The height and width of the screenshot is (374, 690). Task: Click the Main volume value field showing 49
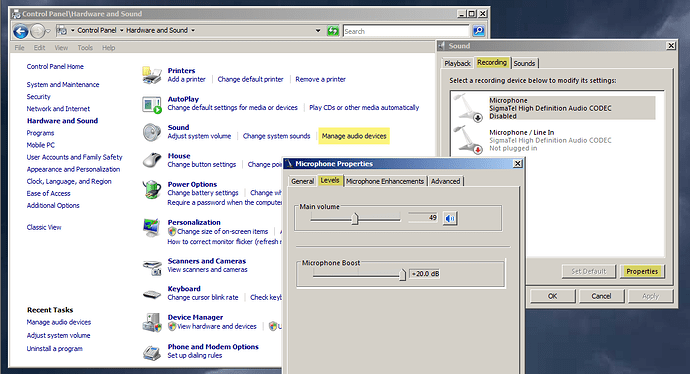click(x=423, y=217)
